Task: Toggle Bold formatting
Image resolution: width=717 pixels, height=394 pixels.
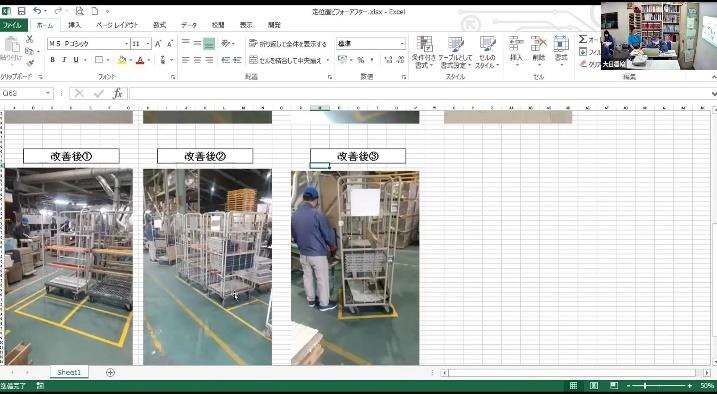Action: pyautogui.click(x=53, y=60)
